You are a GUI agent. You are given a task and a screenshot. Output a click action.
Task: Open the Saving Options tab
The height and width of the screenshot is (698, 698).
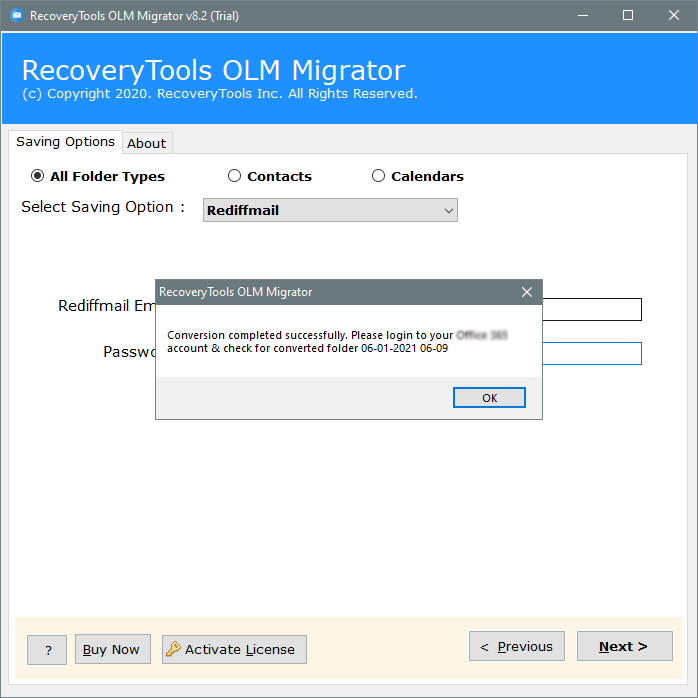coord(65,142)
